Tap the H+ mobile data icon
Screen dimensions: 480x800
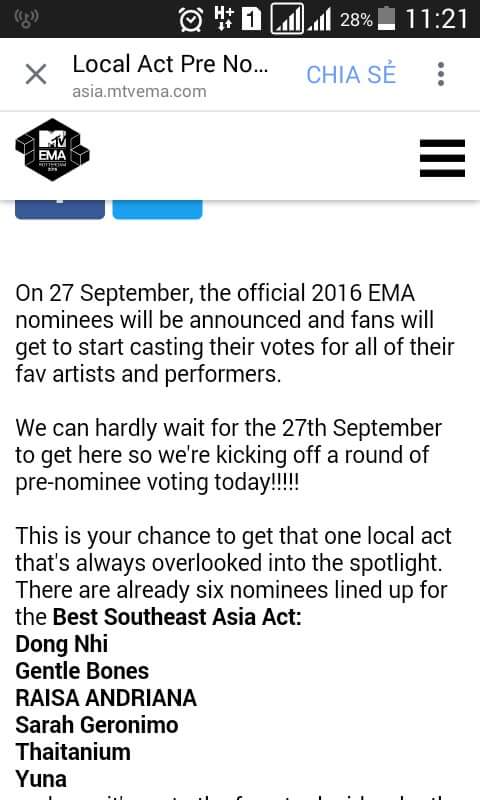(x=224, y=18)
